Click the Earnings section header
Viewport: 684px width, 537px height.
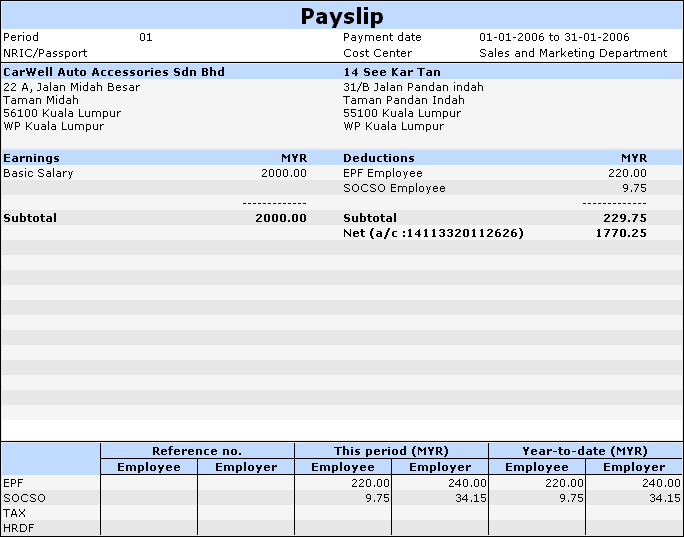point(32,158)
